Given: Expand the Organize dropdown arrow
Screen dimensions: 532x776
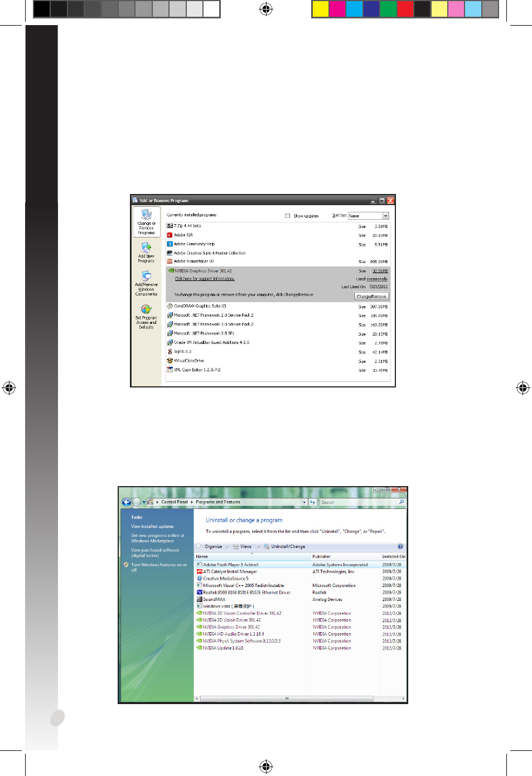Looking at the screenshot, I should click(x=227, y=547).
